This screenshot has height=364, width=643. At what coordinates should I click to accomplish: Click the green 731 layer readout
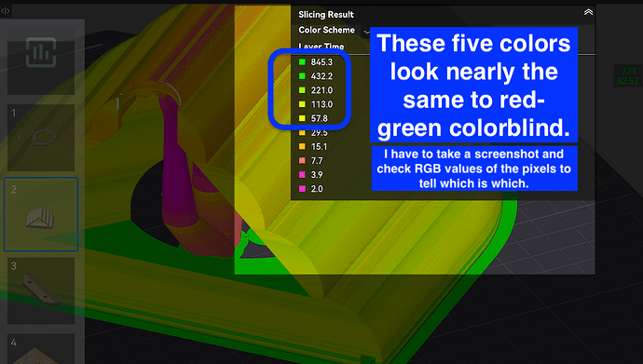[629, 71]
